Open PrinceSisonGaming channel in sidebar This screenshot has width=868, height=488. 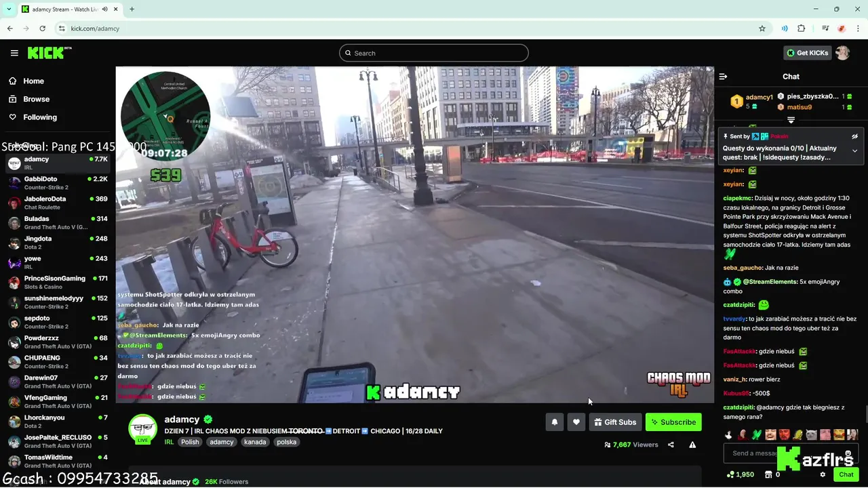pos(58,282)
